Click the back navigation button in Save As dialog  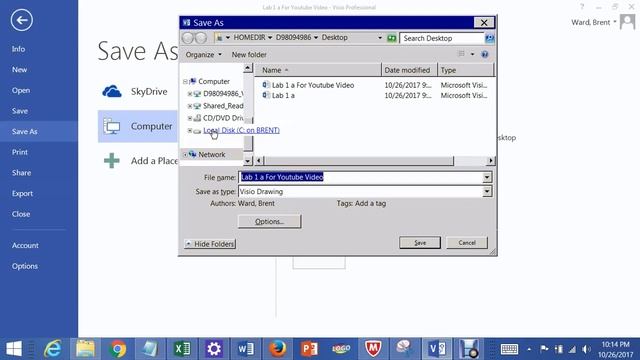pyautogui.click(x=188, y=38)
